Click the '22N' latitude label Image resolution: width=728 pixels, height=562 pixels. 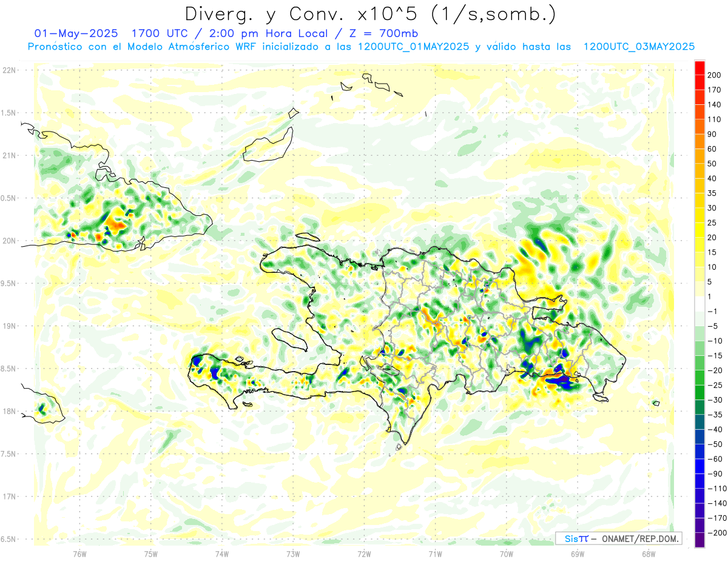coord(8,70)
